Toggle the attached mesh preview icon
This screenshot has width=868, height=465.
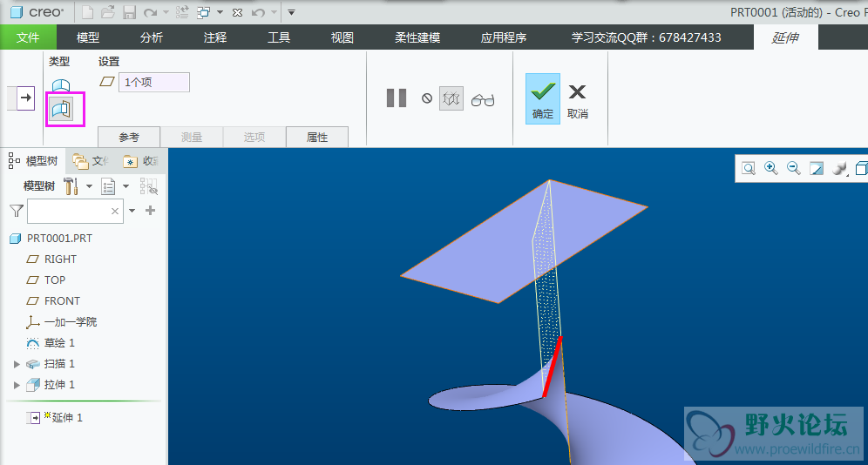coord(451,98)
